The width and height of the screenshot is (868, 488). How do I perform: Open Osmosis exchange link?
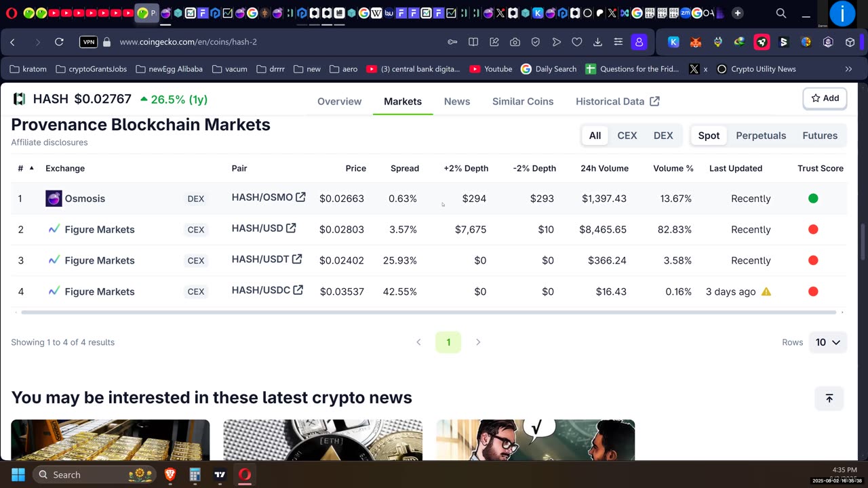(x=75, y=199)
